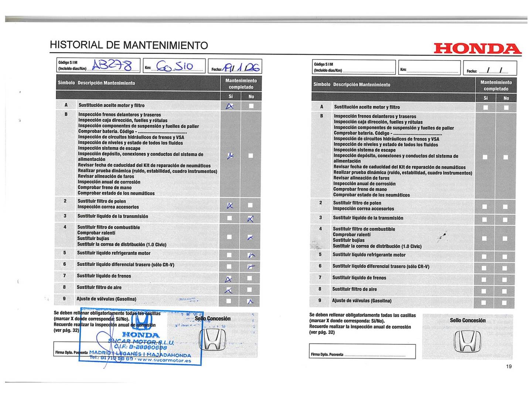This screenshot has width=532, height=399.
Task: Click 'Comprobar freno de mano' on the right page
Action: 360,189
